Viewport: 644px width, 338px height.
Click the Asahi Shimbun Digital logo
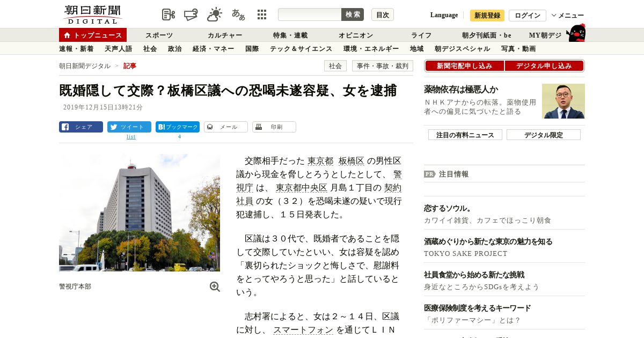92,14
